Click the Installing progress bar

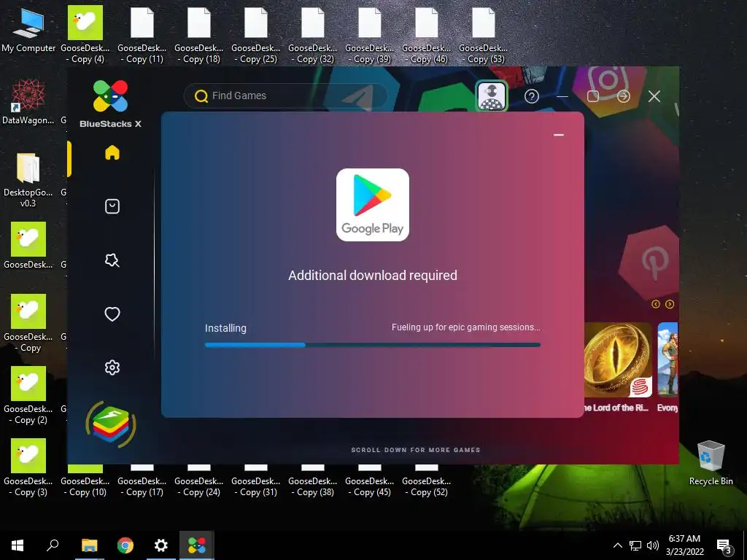point(373,345)
